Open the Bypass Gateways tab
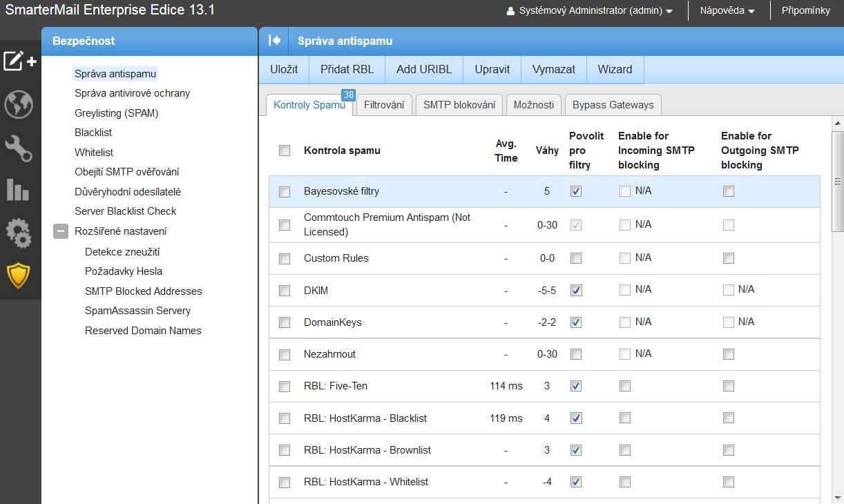Image resolution: width=844 pixels, height=504 pixels. coord(613,105)
